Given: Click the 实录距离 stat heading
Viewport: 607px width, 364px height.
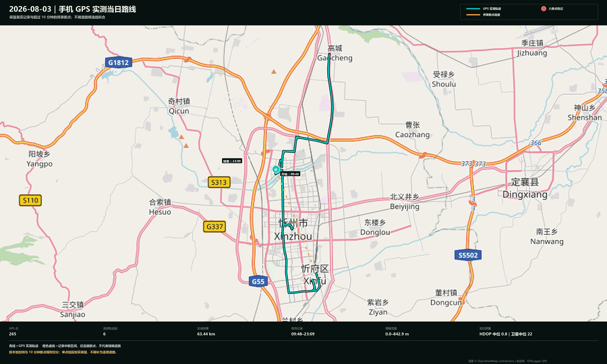Looking at the screenshot, I should click(203, 328).
